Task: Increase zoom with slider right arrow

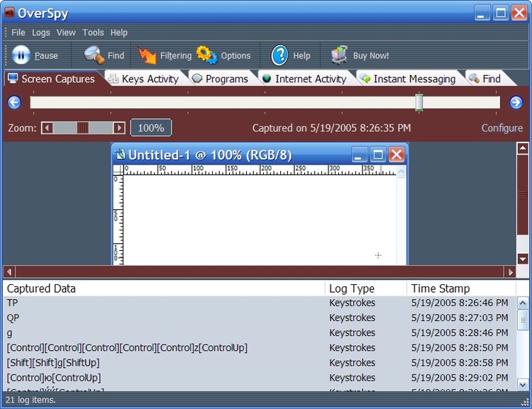Action: pos(118,128)
